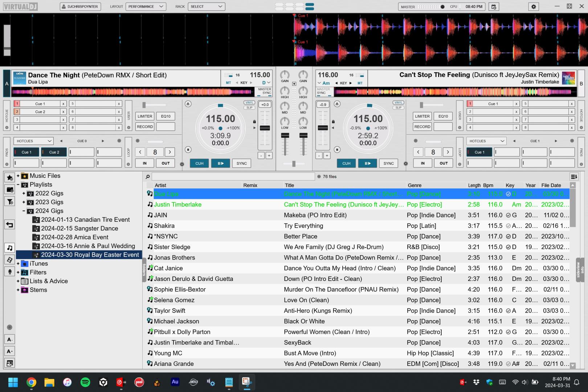Click the microphone icon in browser sidebar

coord(10,272)
